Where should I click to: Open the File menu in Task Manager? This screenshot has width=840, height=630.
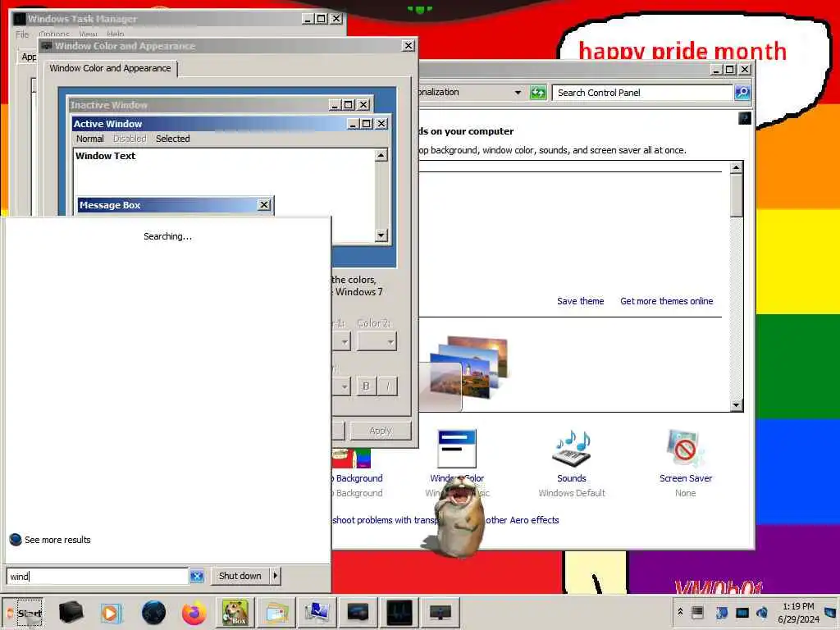pyautogui.click(x=22, y=34)
